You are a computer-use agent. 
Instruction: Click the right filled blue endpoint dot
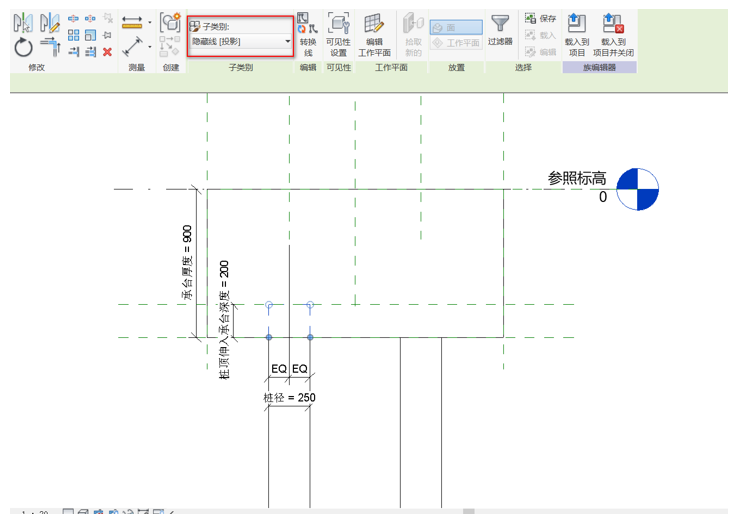310,337
